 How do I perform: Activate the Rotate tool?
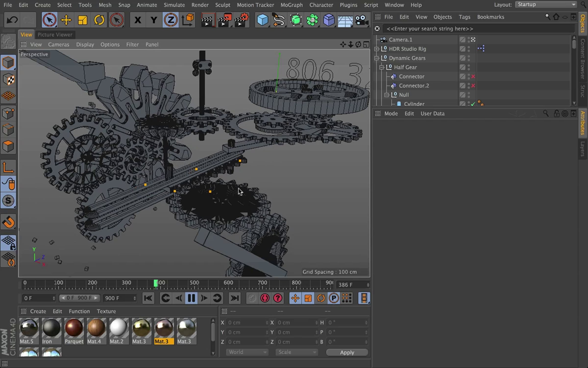[x=99, y=20]
